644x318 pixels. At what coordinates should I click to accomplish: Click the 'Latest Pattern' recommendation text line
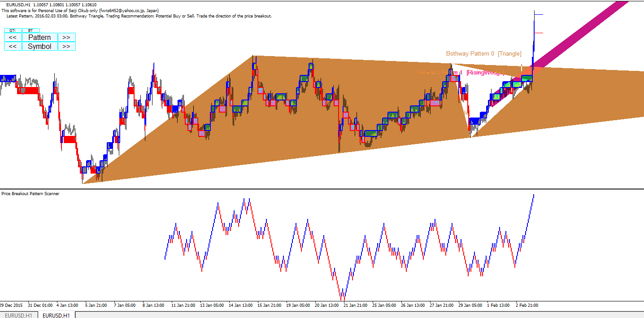click(x=139, y=16)
